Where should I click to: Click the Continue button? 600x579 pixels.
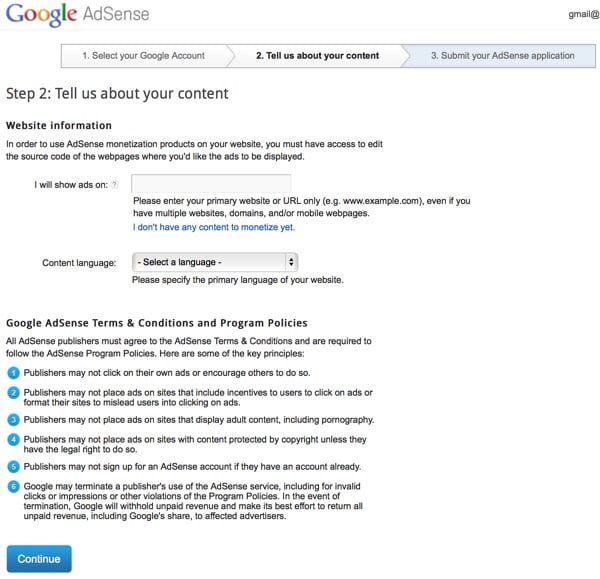39,559
